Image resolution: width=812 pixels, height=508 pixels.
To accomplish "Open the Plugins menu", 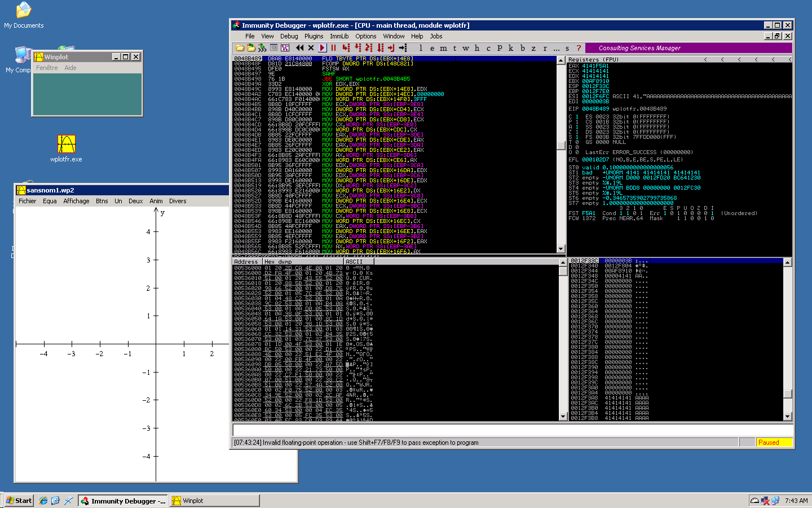I will [x=314, y=36].
